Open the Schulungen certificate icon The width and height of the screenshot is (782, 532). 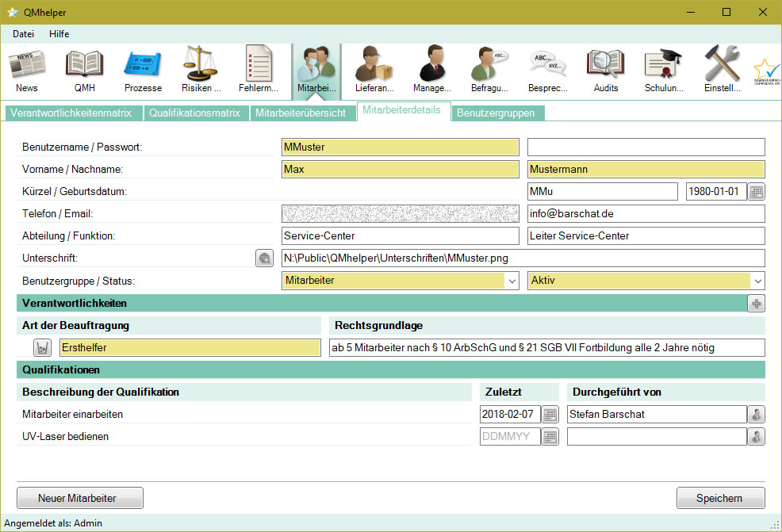coord(664,70)
